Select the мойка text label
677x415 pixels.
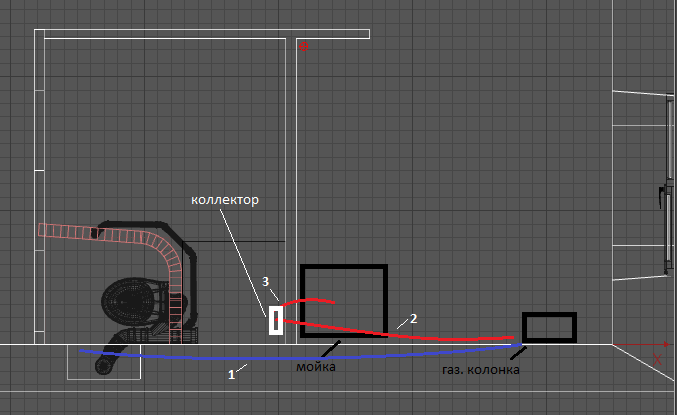point(318,366)
